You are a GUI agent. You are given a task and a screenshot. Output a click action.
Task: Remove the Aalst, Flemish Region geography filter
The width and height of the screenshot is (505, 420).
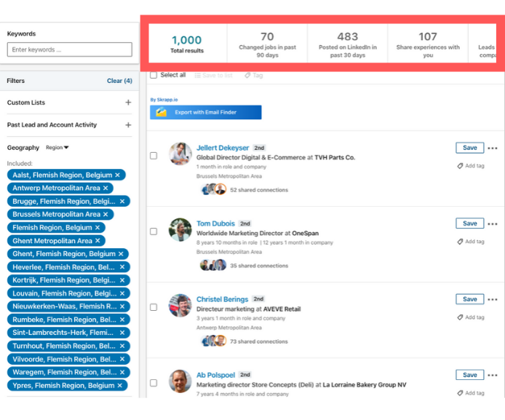click(x=118, y=175)
